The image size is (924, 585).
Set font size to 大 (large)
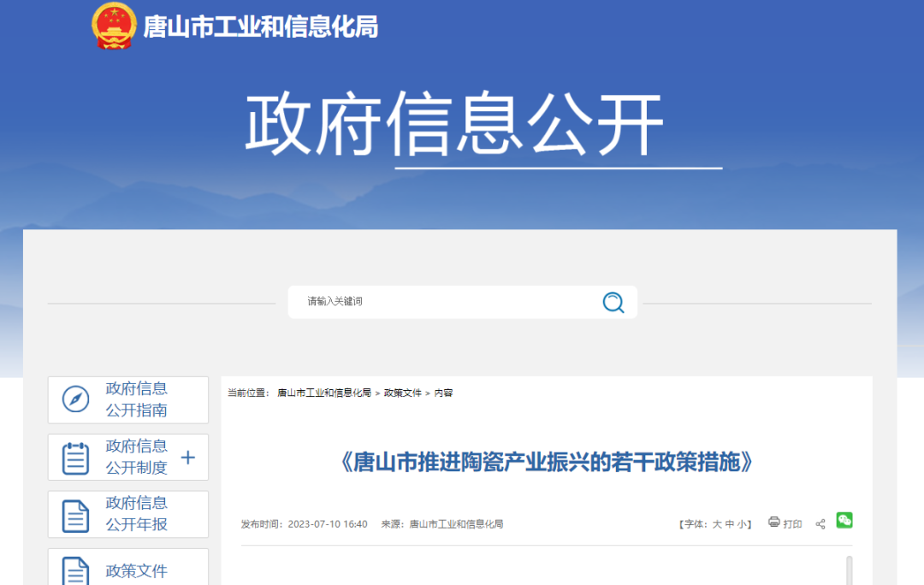pyautogui.click(x=717, y=524)
